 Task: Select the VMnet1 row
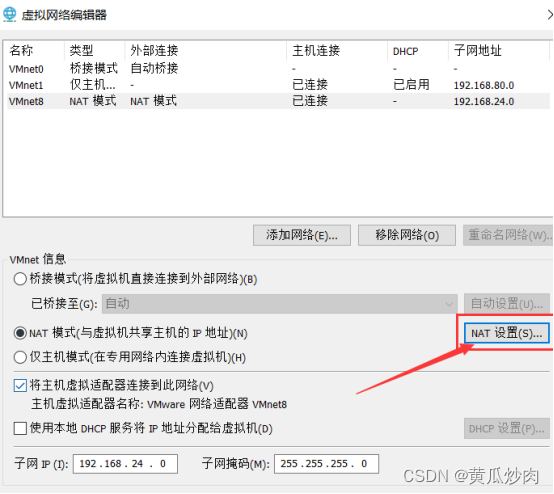(278, 85)
